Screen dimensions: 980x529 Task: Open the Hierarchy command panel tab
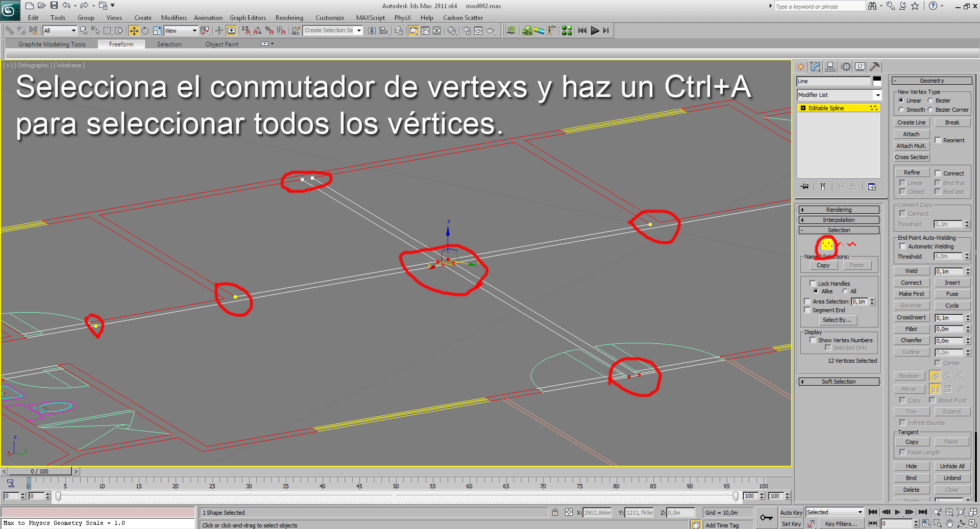(830, 67)
